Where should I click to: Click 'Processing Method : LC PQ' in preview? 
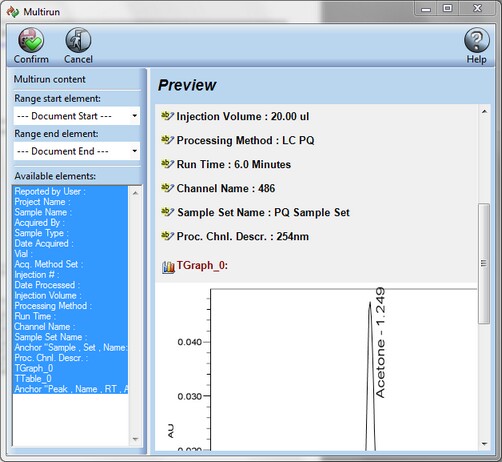245,140
